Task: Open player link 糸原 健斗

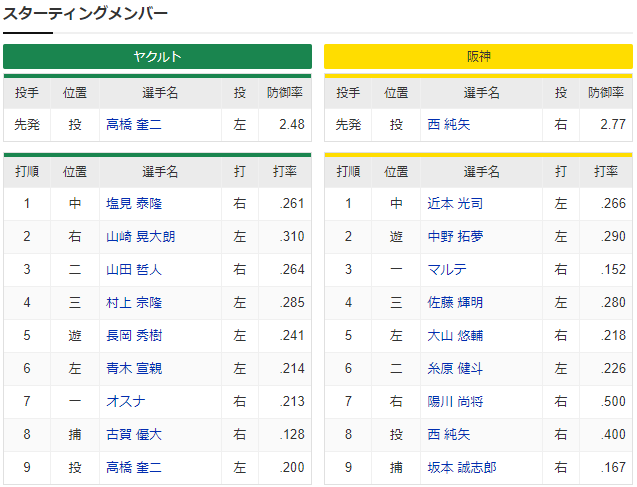Action: pyautogui.click(x=455, y=368)
